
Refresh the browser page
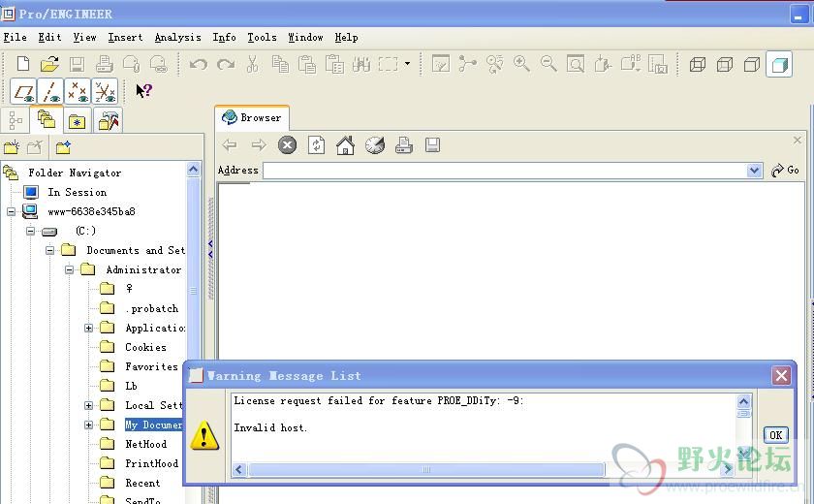click(316, 144)
